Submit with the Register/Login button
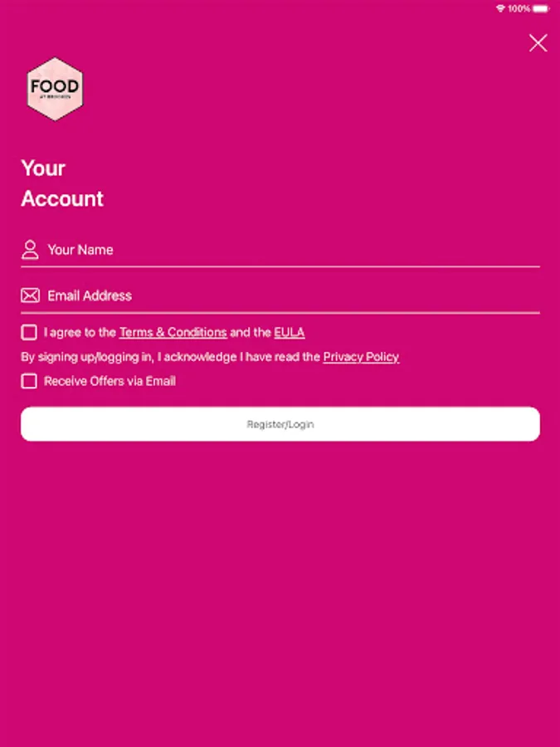This screenshot has height=747, width=560. [280, 424]
